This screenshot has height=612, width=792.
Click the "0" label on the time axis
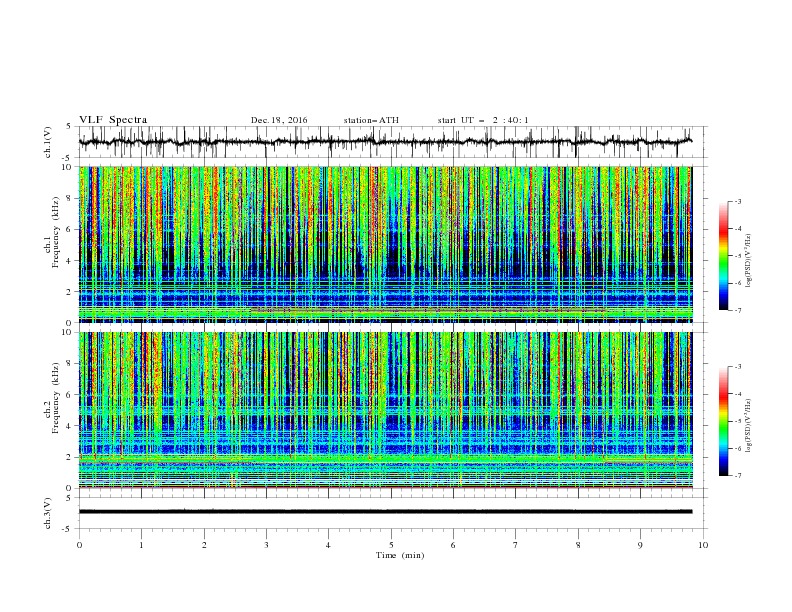point(79,545)
